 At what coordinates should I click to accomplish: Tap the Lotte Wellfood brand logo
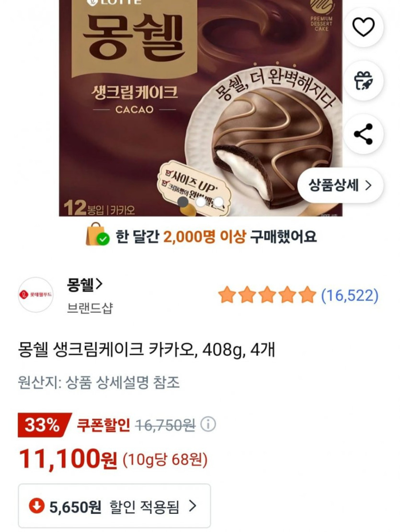(35, 295)
